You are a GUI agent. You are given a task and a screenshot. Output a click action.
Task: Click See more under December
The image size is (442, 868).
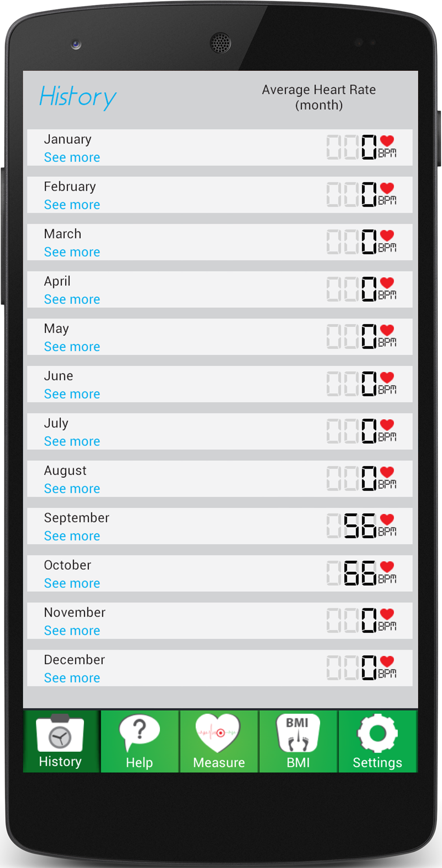(72, 678)
